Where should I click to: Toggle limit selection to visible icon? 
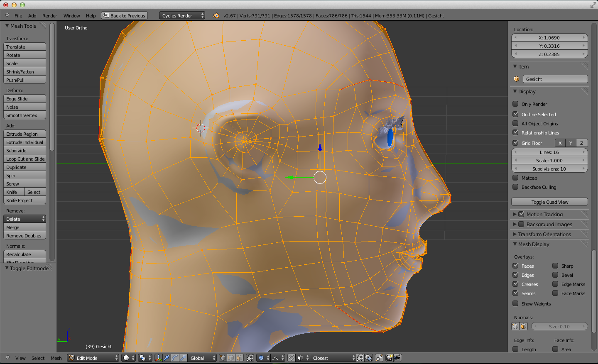coord(250,358)
